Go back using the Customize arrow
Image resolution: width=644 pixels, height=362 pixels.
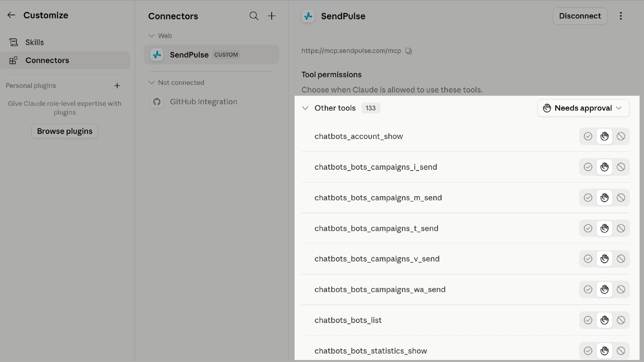[11, 15]
